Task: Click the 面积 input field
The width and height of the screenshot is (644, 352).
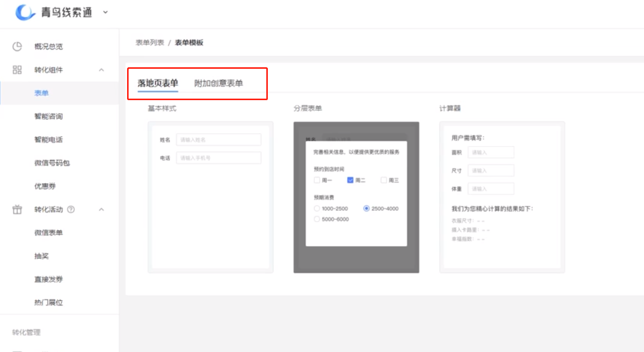Action: click(491, 152)
